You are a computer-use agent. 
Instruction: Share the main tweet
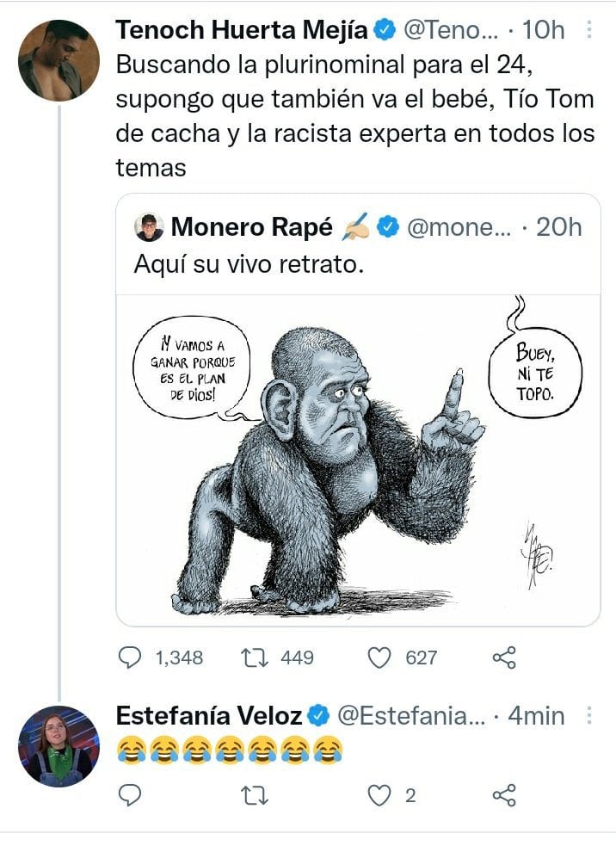(x=503, y=658)
